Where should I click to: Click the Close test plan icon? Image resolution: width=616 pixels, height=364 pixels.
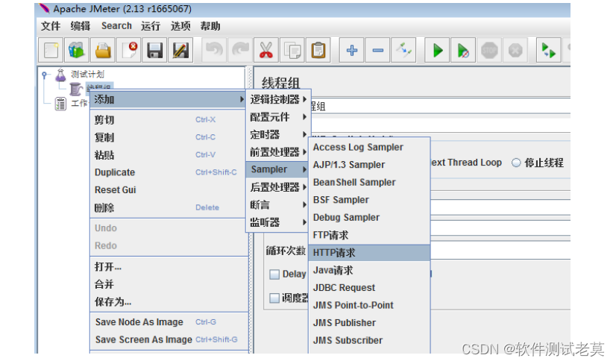pos(129,50)
